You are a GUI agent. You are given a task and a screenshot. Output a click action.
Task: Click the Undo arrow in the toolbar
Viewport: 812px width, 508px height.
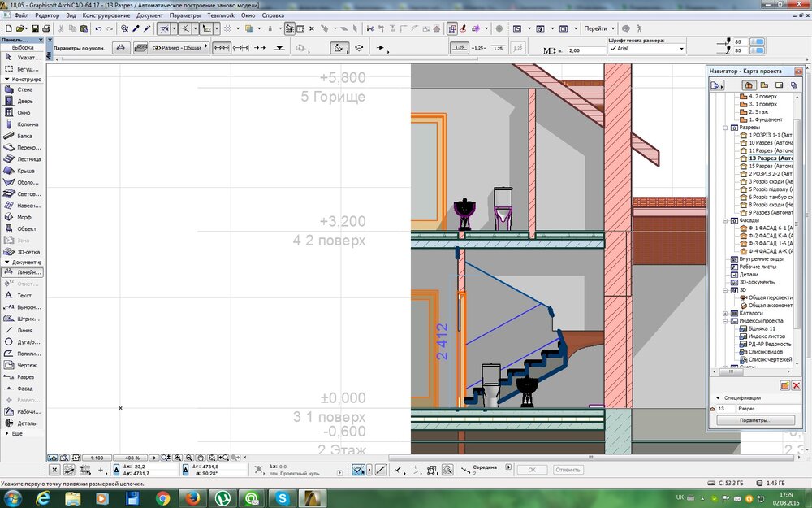pos(98,28)
